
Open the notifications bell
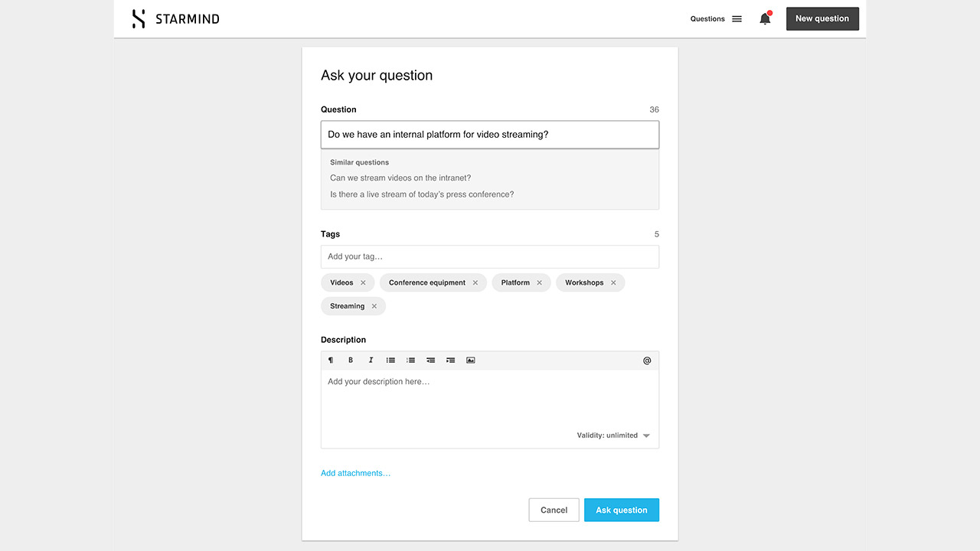[x=765, y=19]
